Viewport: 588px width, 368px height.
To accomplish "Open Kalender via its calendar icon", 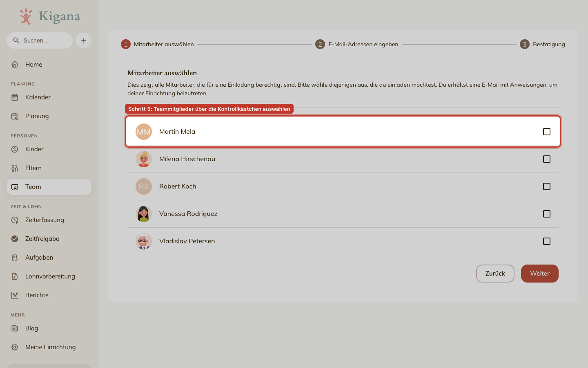I will click(15, 97).
